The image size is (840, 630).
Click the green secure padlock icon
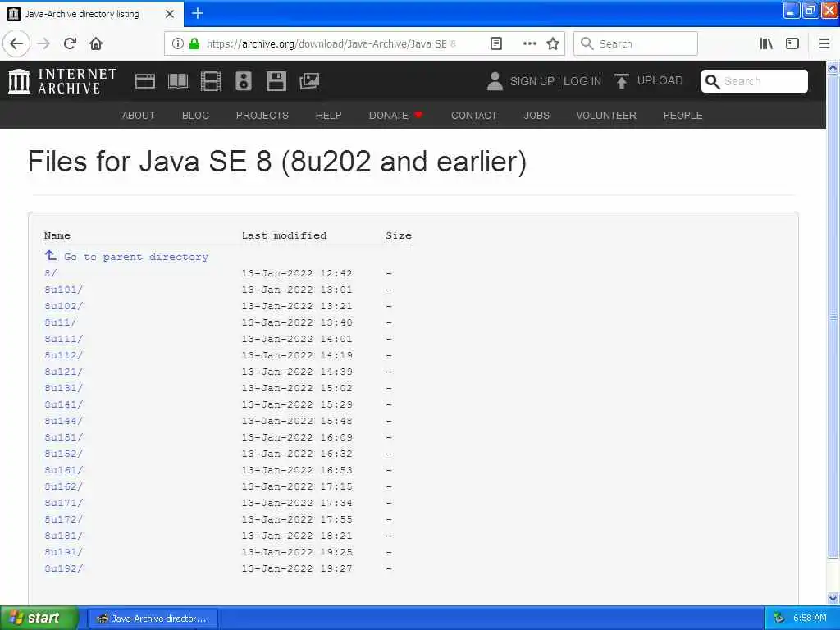[x=194, y=43]
